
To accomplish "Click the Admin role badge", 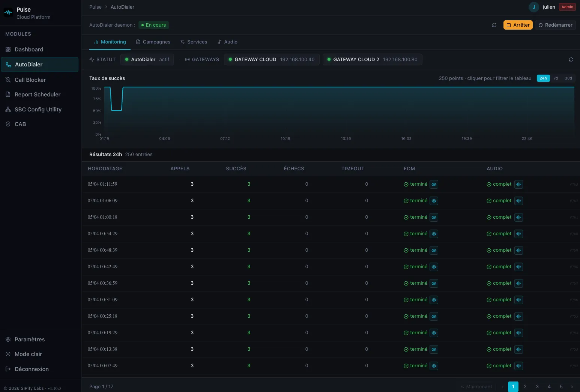I will coord(567,7).
